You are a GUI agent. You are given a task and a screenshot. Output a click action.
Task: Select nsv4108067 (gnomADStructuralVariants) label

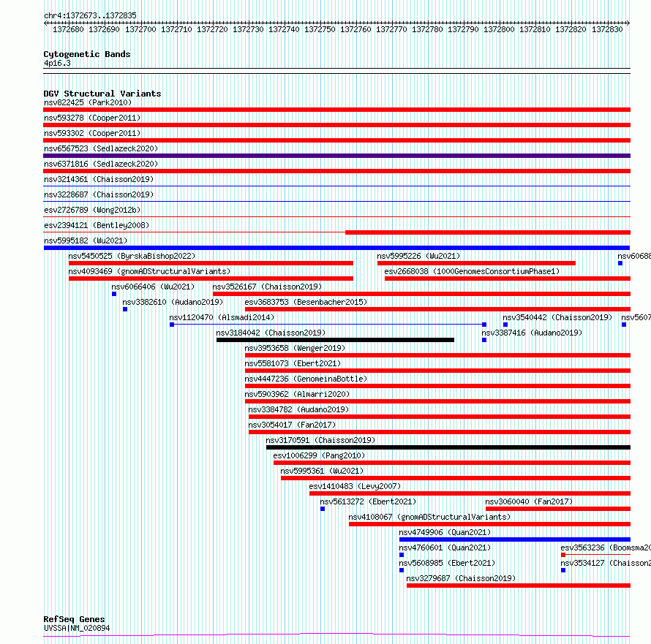click(429, 517)
